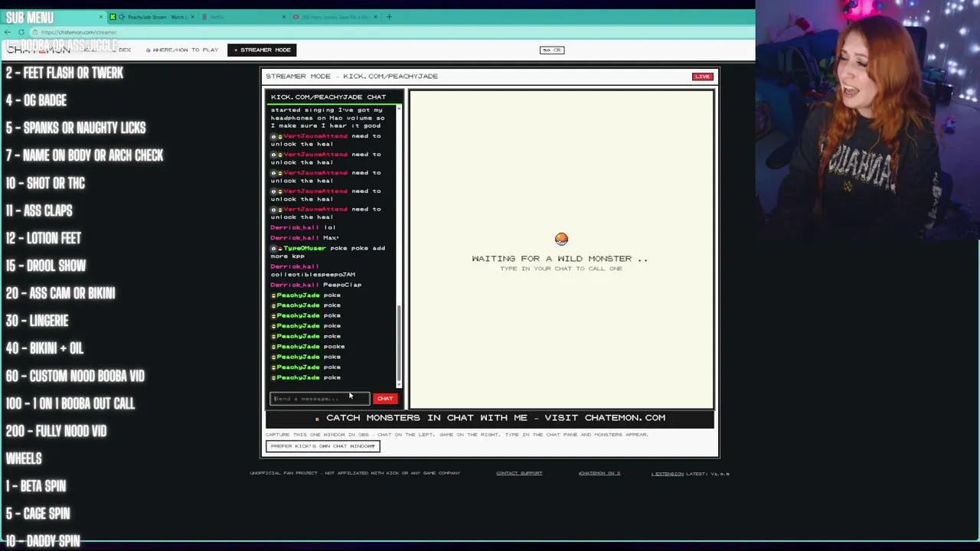Click '5 - Cage Spin' under Wheels

pos(38,514)
